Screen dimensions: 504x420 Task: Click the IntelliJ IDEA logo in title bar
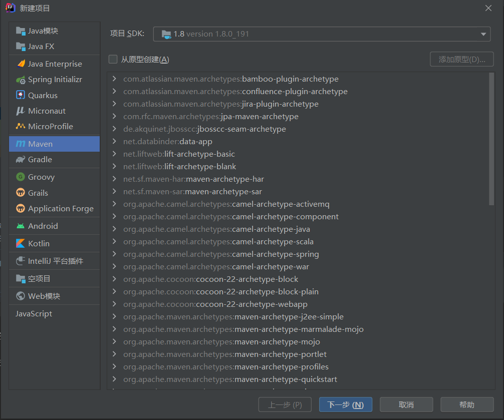[x=11, y=8]
